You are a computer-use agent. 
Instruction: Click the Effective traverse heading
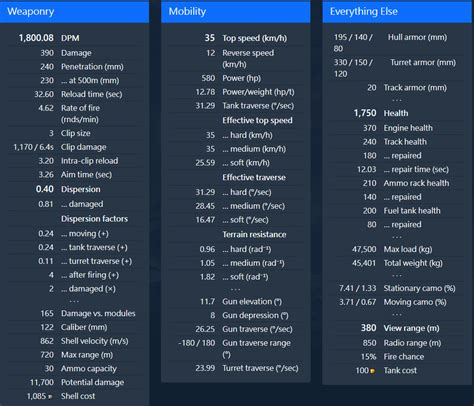(254, 177)
